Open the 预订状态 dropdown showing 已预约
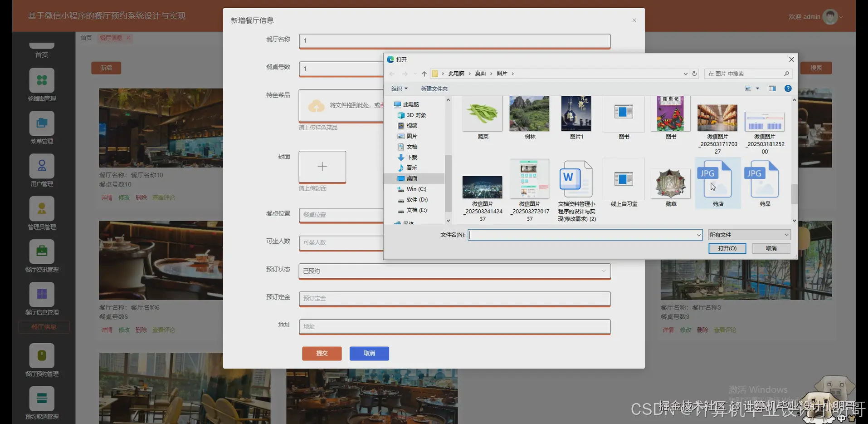The width and height of the screenshot is (868, 424). (454, 271)
